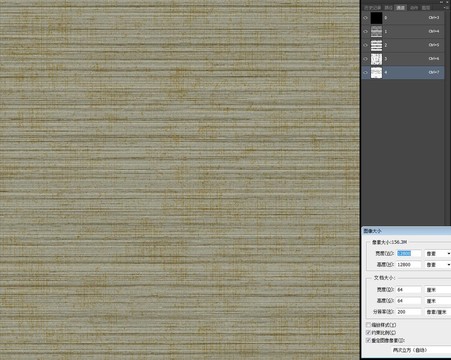Open resample method dropdown (两次立方 自动)
This screenshot has width=451, height=360.
(421, 350)
